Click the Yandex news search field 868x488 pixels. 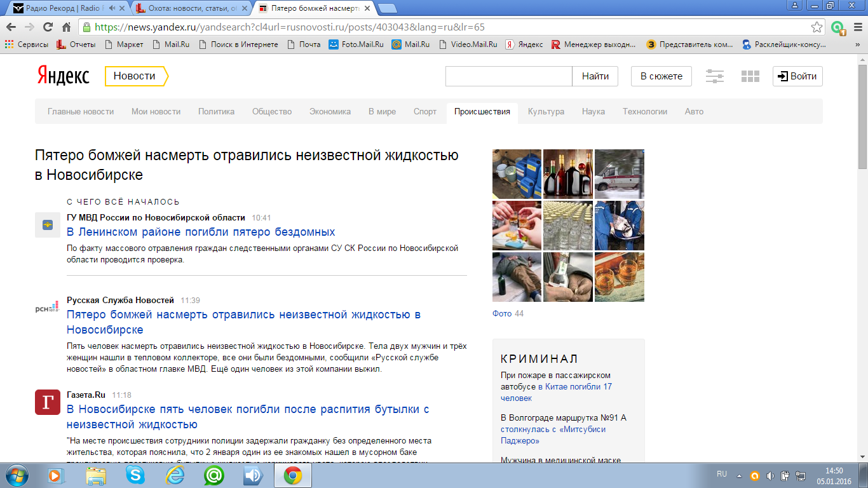(x=508, y=76)
